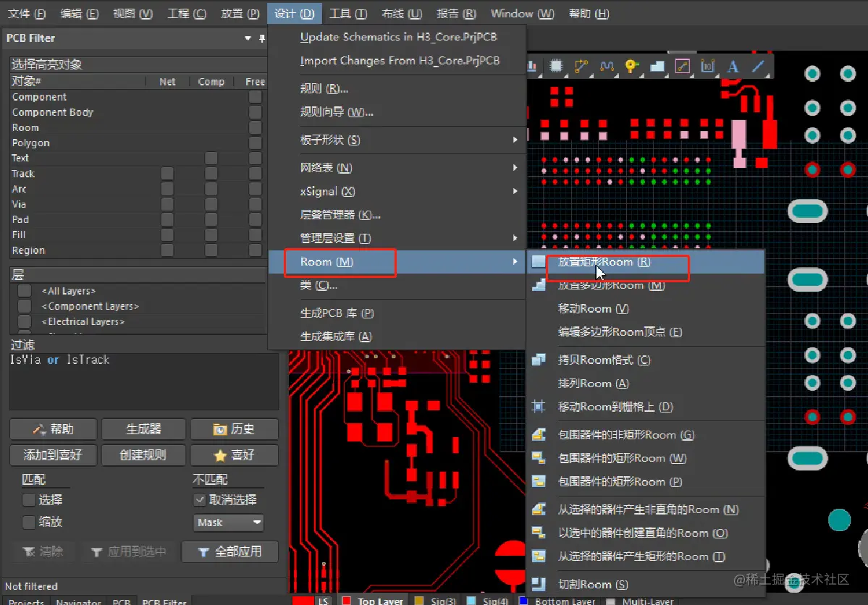Click the 创建规则 button
This screenshot has height=605, width=868.
[x=143, y=455]
